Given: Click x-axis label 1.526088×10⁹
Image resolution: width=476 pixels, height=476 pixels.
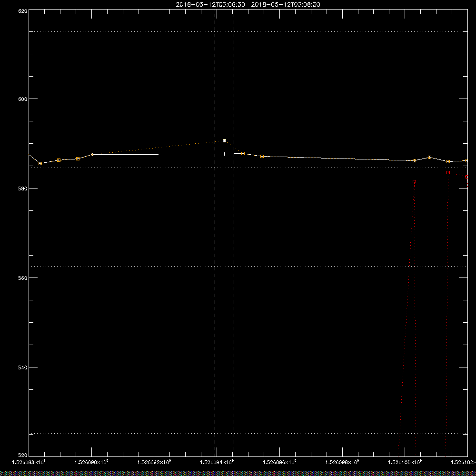Looking at the screenshot, I should 29,462.
